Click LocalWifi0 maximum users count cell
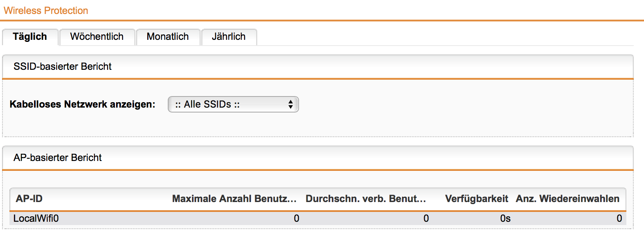This screenshot has height=239, width=644. (297, 218)
